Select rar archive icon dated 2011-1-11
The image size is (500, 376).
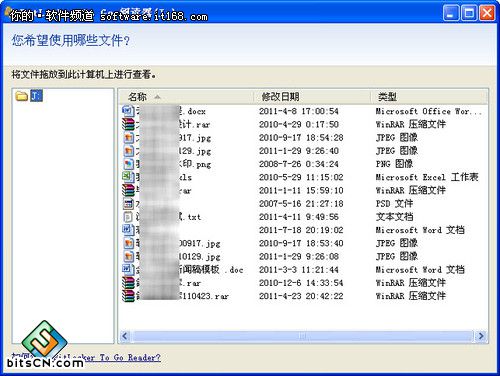[x=128, y=190]
